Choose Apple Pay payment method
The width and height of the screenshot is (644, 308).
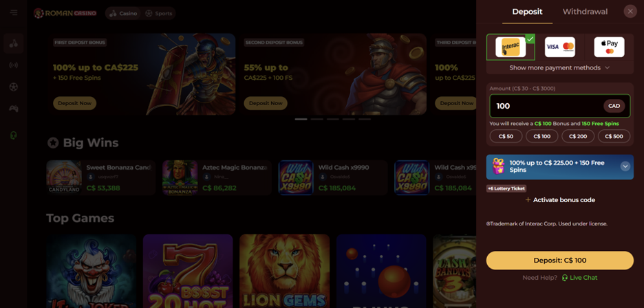point(609,47)
